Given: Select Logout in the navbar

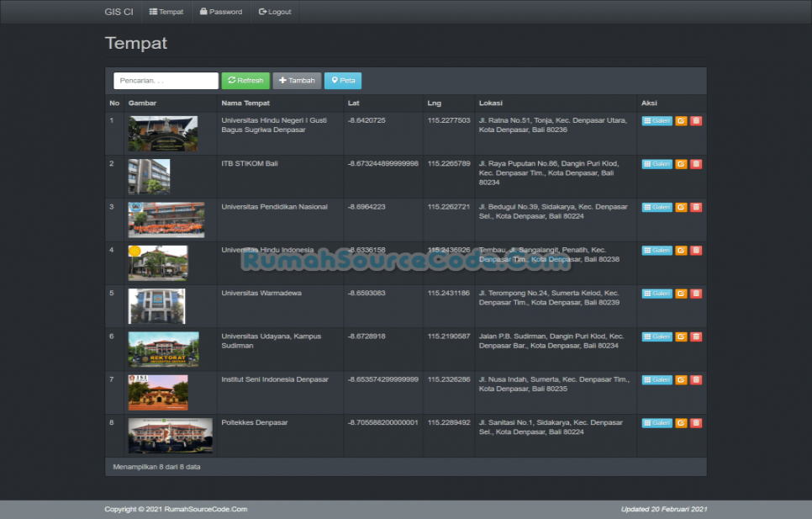Looking at the screenshot, I should [x=275, y=12].
